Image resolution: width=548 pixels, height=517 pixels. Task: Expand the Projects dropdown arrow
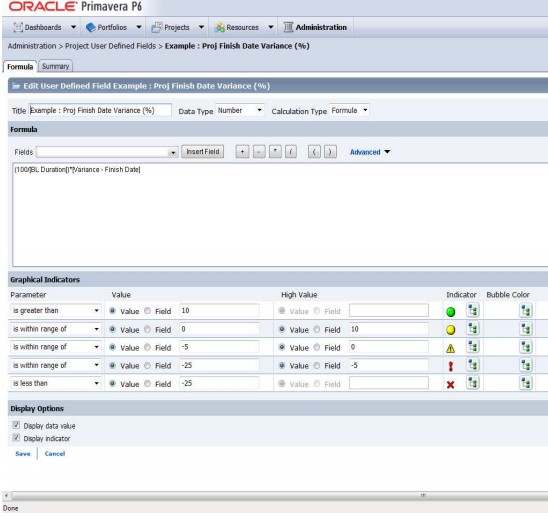point(201,27)
